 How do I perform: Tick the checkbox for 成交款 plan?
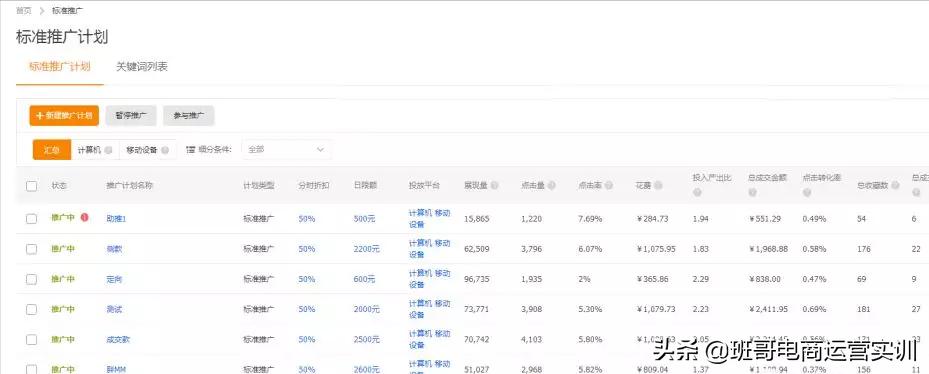tap(31, 340)
